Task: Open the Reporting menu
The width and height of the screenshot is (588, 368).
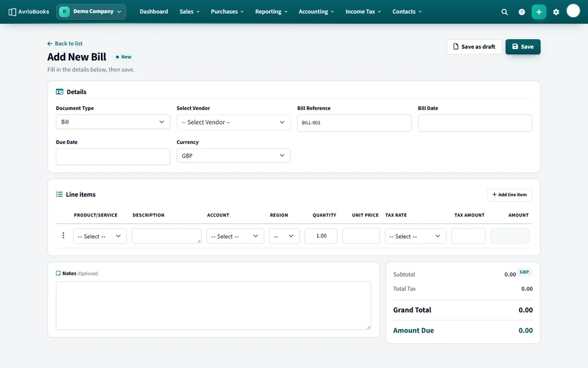Action: pyautogui.click(x=271, y=12)
